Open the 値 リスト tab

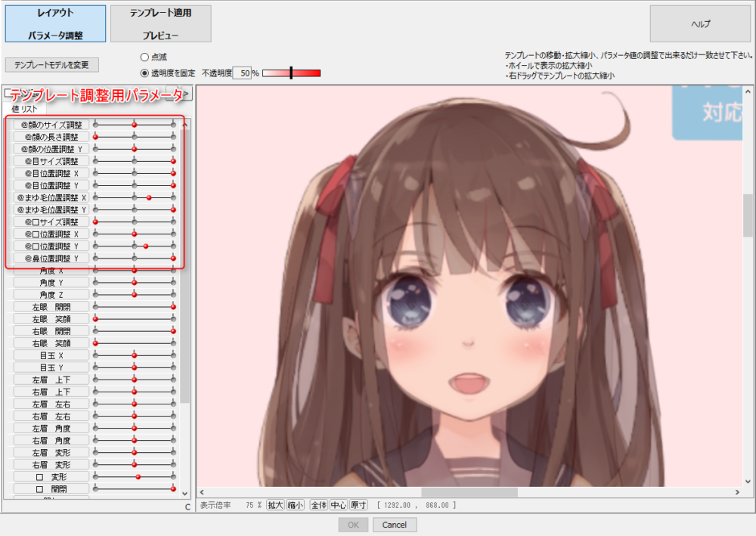tap(24, 109)
